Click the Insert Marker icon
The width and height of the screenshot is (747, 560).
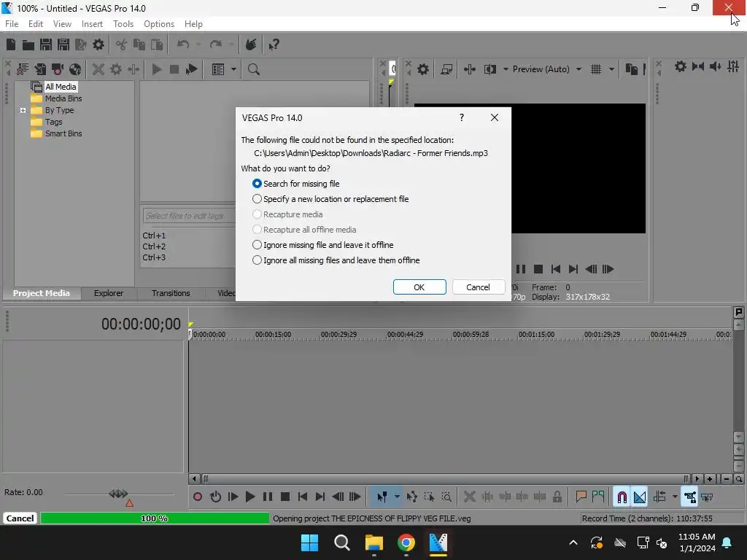click(x=581, y=497)
